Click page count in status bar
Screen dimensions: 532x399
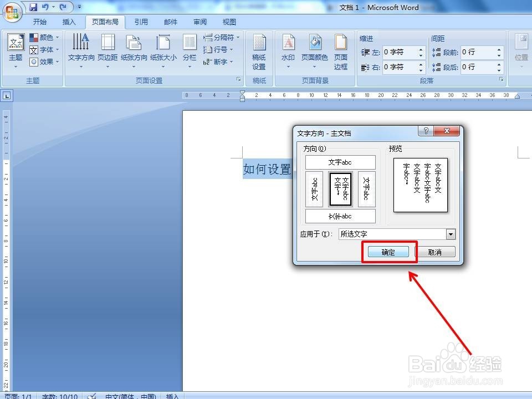[18, 396]
